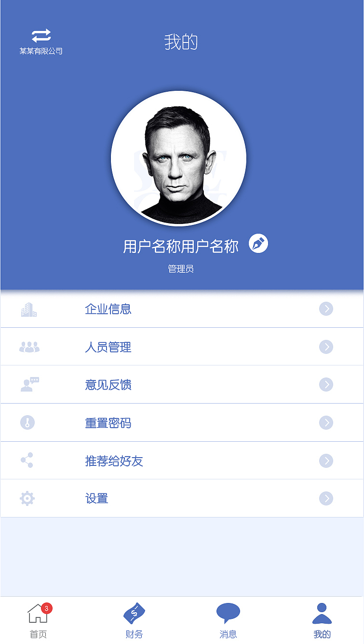The image size is (364, 644).
Task: Tap the group icon beside 人员管理
Action: point(30,347)
